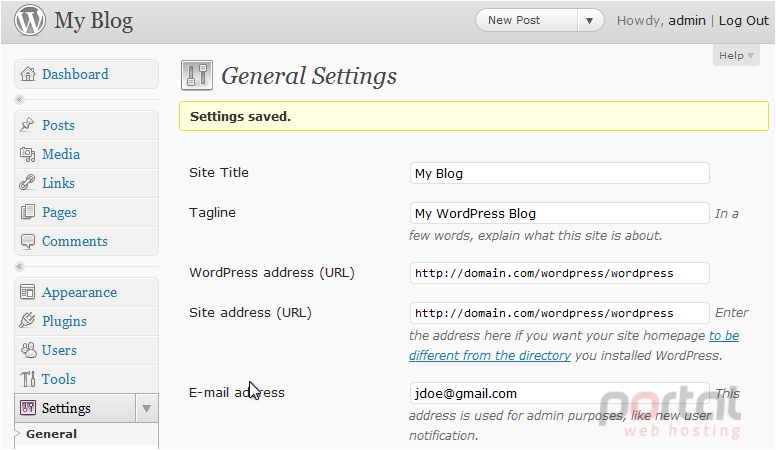The image size is (776, 450).
Task: Open the admin profile link
Action: pyautogui.click(x=686, y=21)
